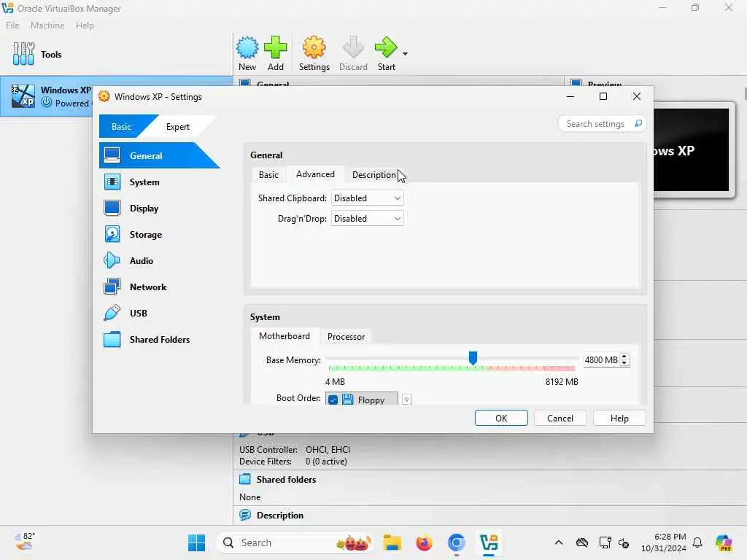The height and width of the screenshot is (560, 747).
Task: Select the Floppy boot order entry
Action: (362, 400)
